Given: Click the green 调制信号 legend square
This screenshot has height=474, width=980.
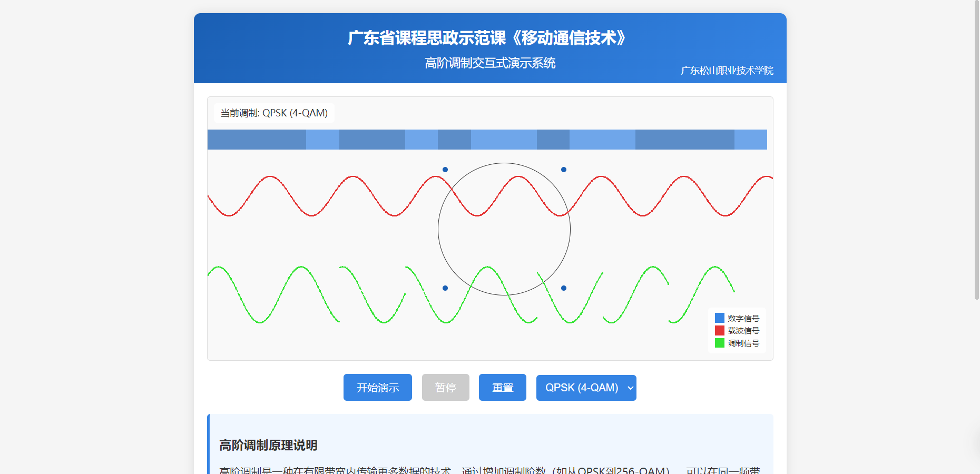Looking at the screenshot, I should click(719, 343).
